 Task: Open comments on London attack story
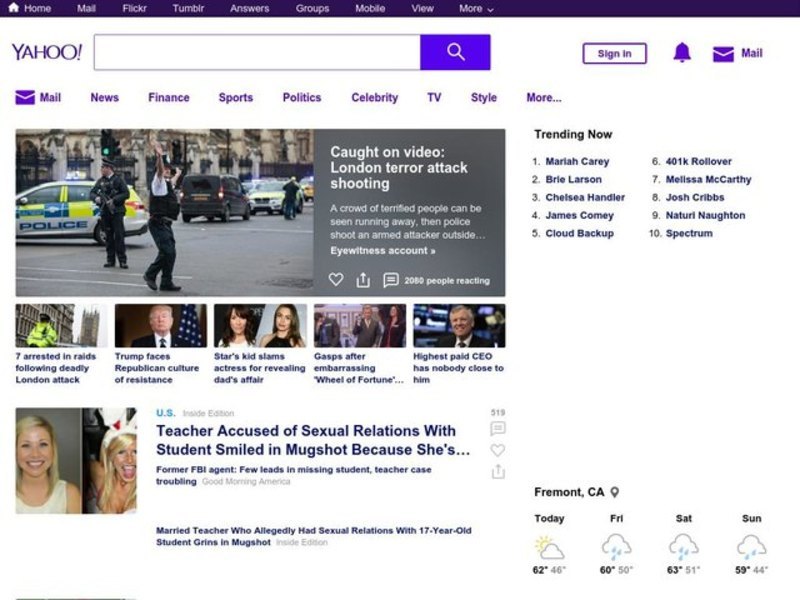tap(391, 280)
